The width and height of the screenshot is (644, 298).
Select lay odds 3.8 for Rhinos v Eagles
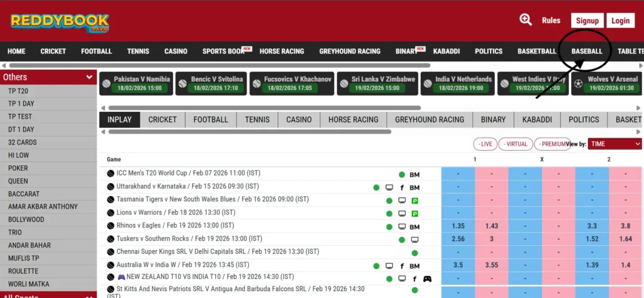pyautogui.click(x=626, y=226)
